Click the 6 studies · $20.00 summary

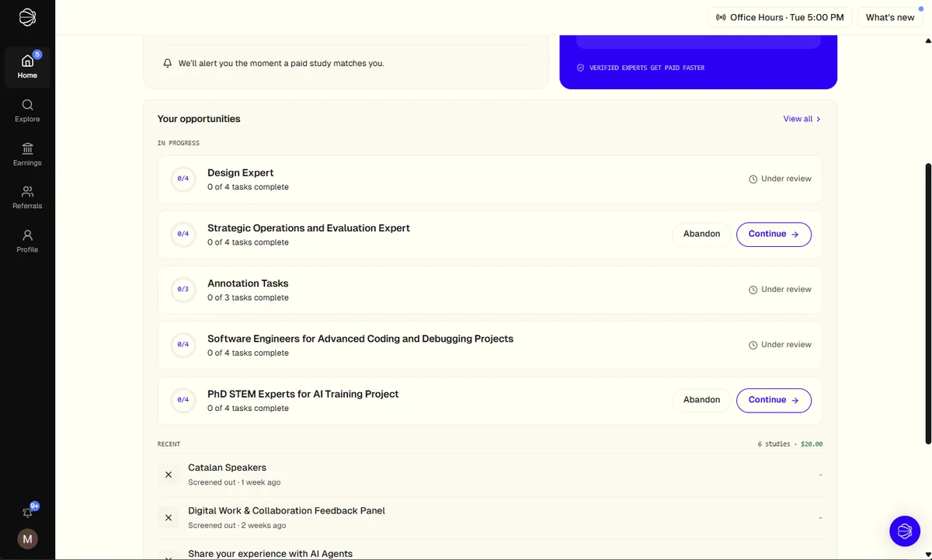790,444
